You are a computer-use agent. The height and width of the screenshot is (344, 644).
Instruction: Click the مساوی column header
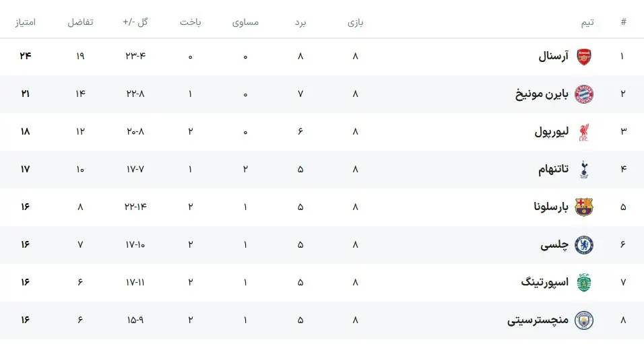click(x=245, y=22)
